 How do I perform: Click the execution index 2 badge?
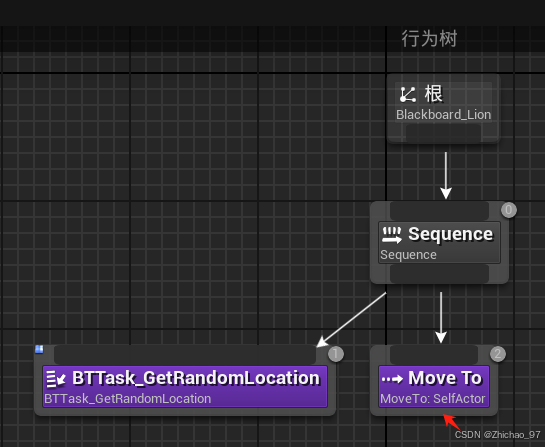[498, 354]
